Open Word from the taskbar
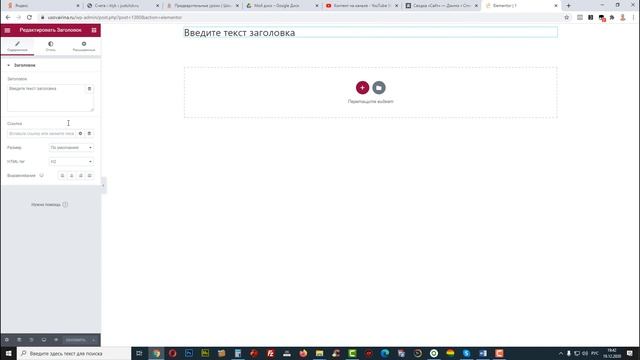This screenshot has width=640, height=360. coord(483,353)
